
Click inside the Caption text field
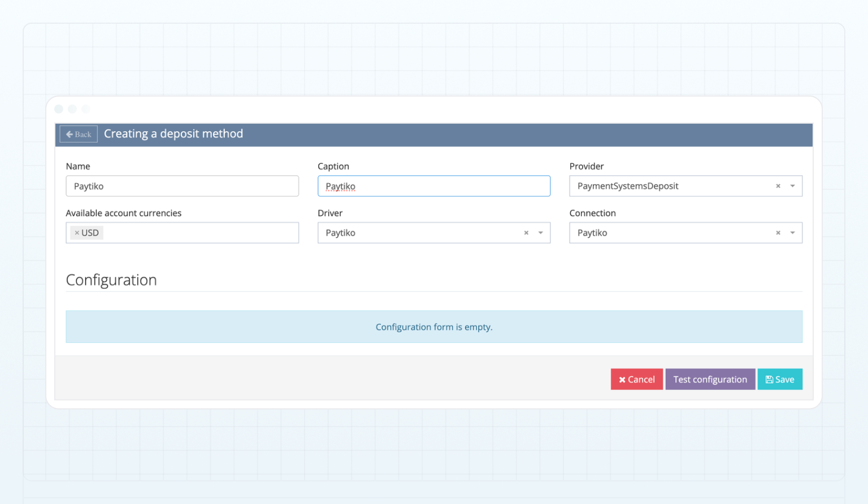[434, 186]
